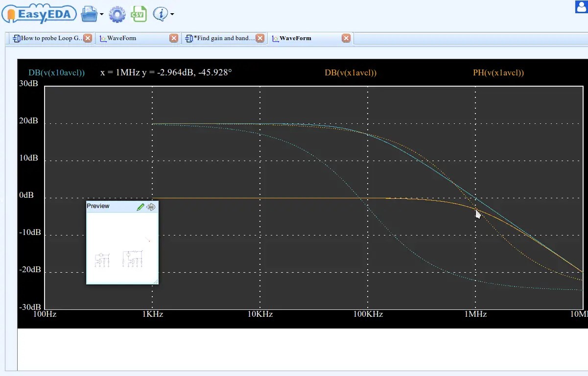This screenshot has height=376, width=588.
Task: Close the active WaveForm tab
Action: click(346, 38)
